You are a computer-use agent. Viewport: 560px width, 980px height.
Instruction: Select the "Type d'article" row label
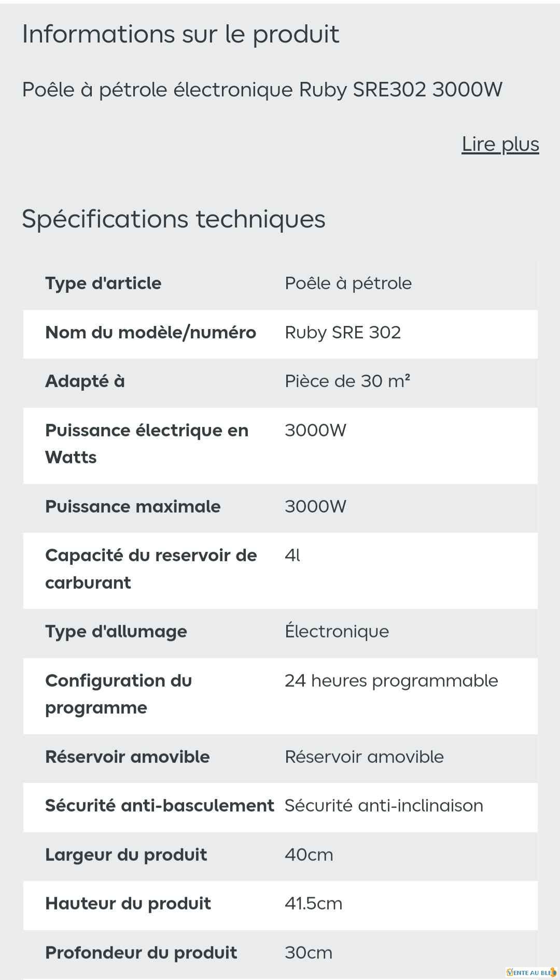coord(103,283)
